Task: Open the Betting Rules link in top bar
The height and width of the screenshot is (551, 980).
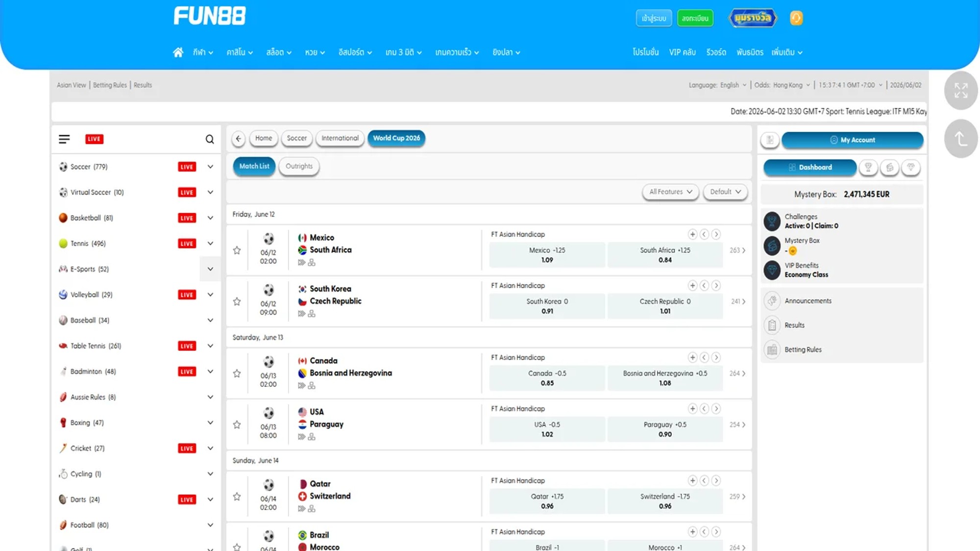Action: click(110, 85)
